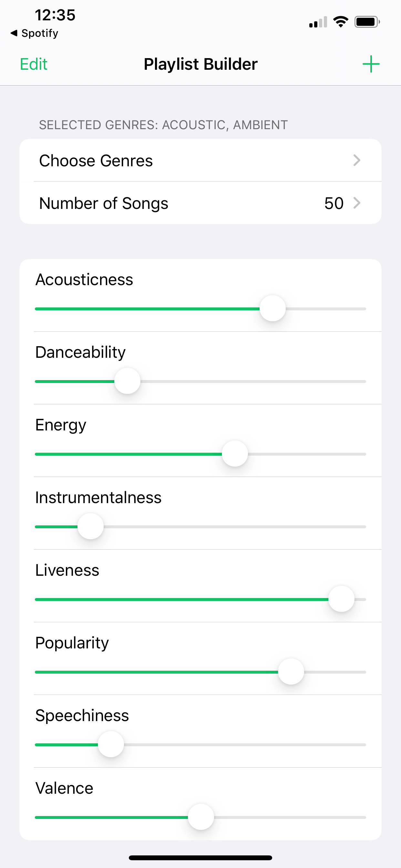Tap the battery indicator icon
This screenshot has height=868, width=401.
click(367, 22)
